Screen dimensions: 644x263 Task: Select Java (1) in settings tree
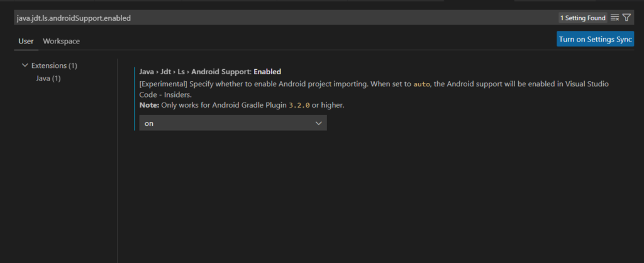pos(48,78)
